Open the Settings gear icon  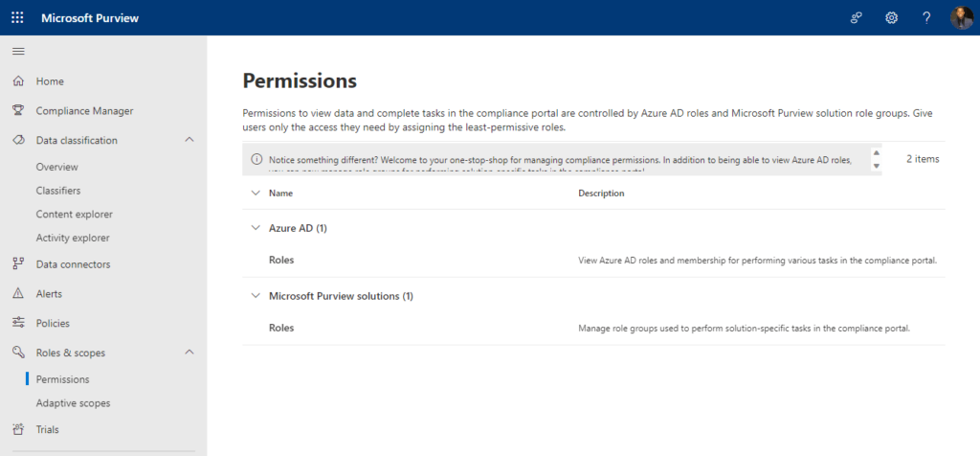(891, 17)
